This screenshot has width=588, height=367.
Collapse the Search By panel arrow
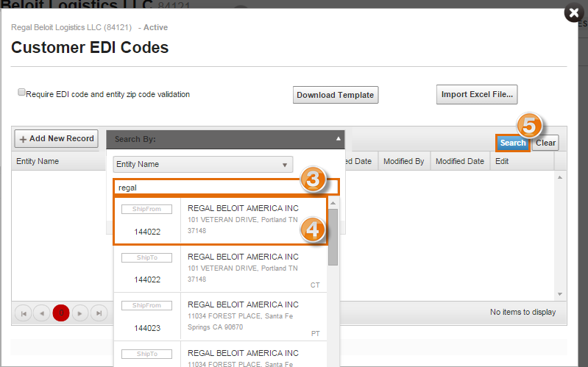coord(339,139)
